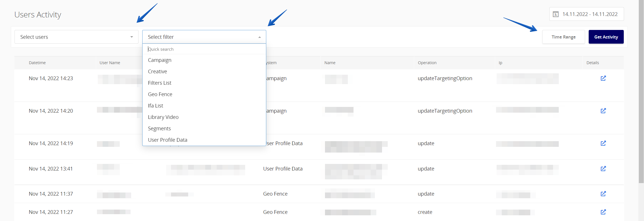Click the Ip column header

coord(500,63)
